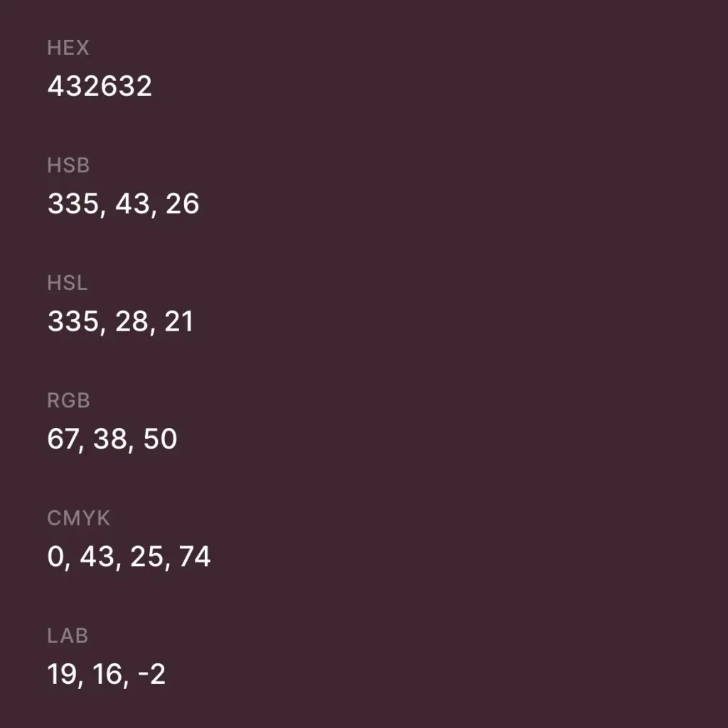
Task: Select the CMYK value 0, 43, 25, 74
Action: [129, 556]
